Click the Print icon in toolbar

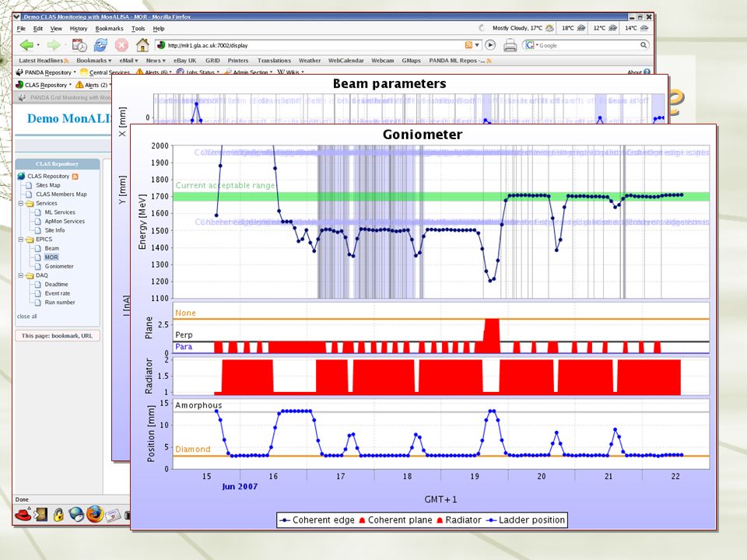coord(510,46)
